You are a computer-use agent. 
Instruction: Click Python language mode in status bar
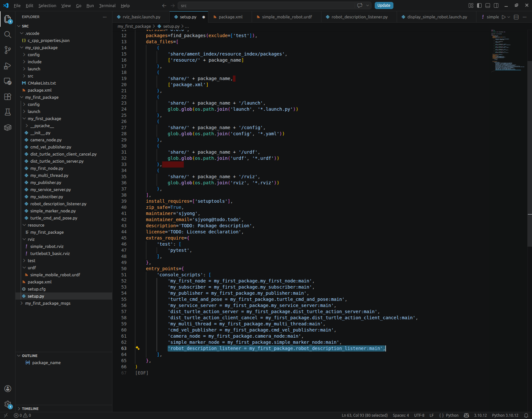click(x=452, y=415)
